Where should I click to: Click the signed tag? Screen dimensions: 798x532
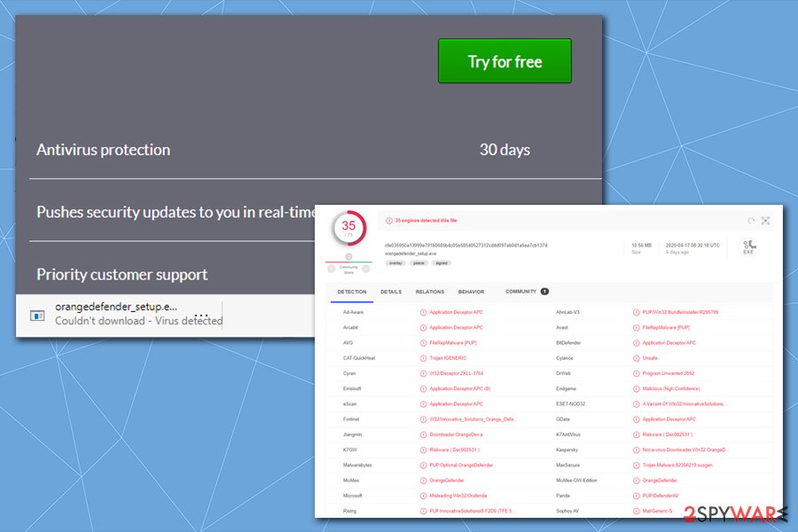(442, 263)
